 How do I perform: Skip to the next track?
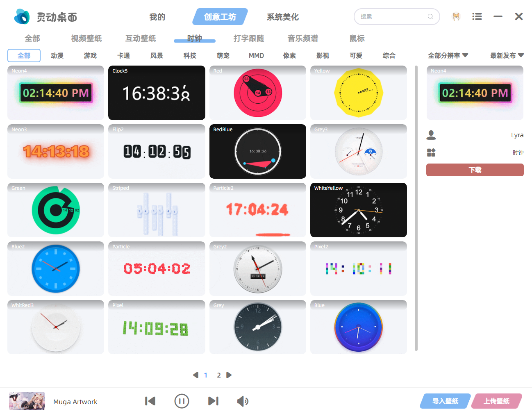pyautogui.click(x=213, y=401)
